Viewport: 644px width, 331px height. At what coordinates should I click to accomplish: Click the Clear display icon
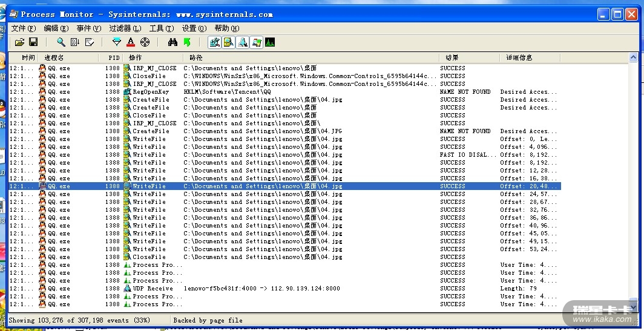(90, 42)
